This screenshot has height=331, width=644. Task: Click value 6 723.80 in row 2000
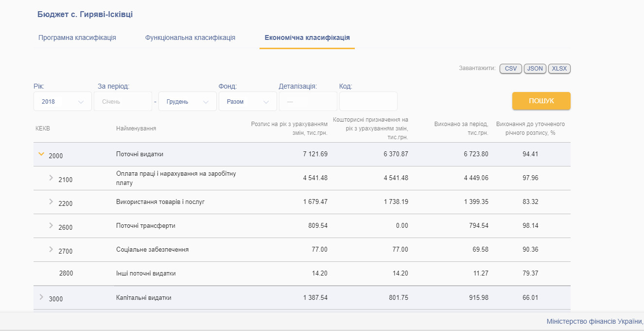476,154
